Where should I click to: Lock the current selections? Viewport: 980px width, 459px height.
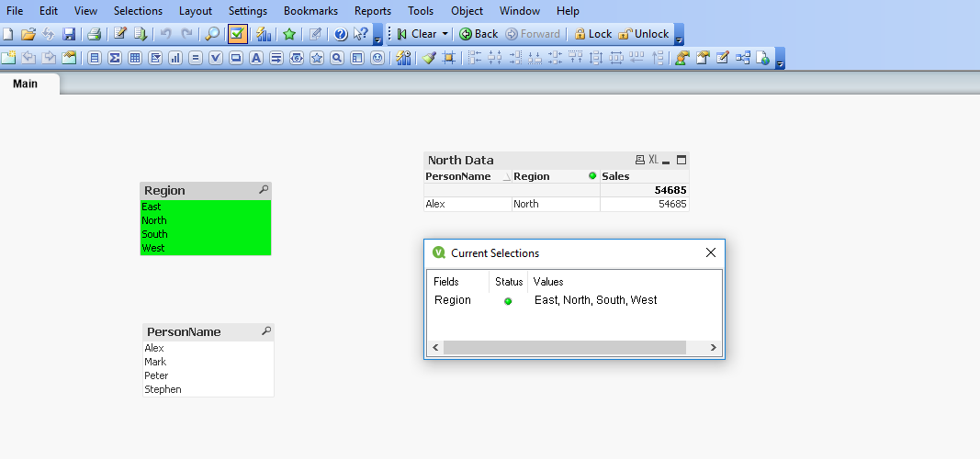pyautogui.click(x=593, y=34)
